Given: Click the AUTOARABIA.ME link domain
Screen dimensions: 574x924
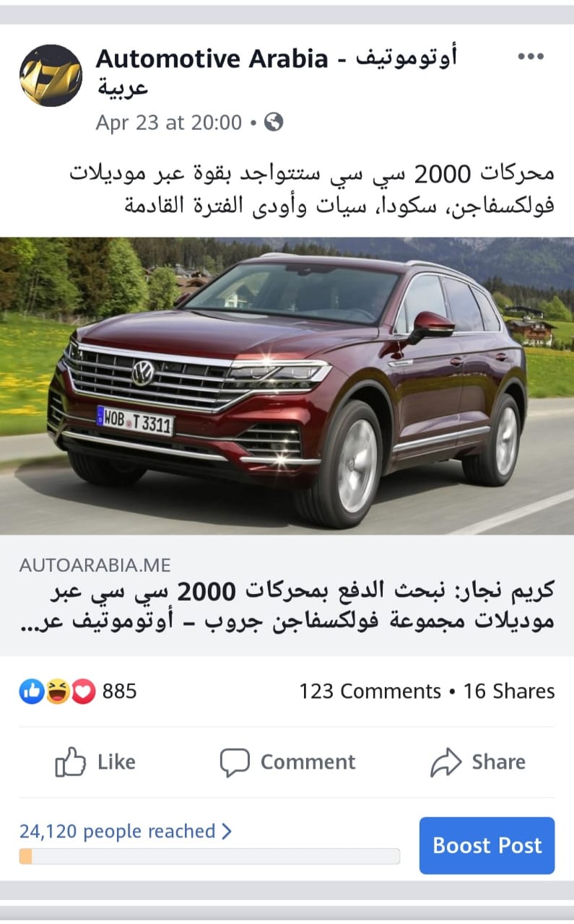Looking at the screenshot, I should [95, 565].
